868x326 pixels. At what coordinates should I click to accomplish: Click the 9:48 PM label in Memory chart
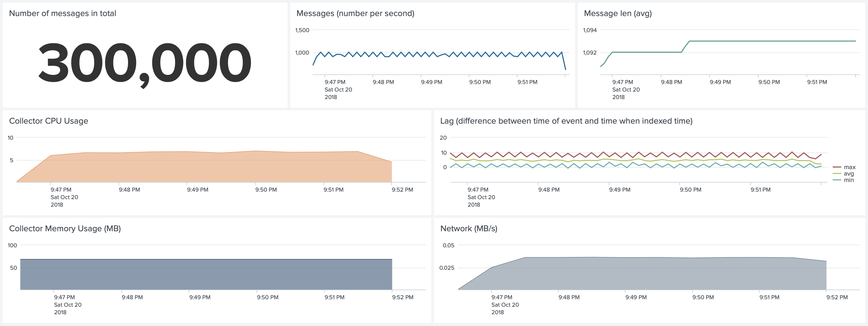(x=132, y=297)
